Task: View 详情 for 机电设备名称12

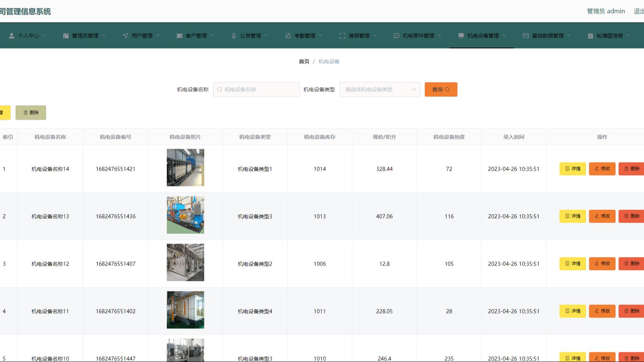Action: pyautogui.click(x=573, y=264)
